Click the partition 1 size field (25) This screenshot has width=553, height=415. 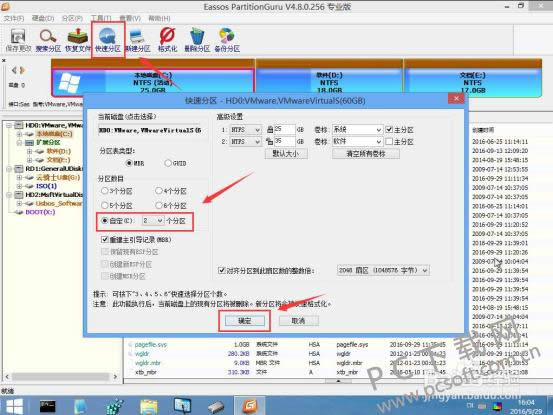[x=284, y=130]
